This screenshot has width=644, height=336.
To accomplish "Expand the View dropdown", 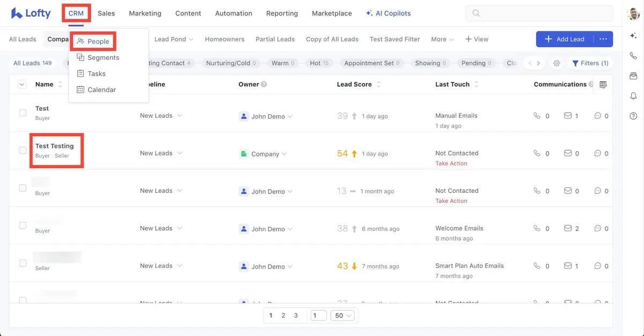I will tap(477, 39).
